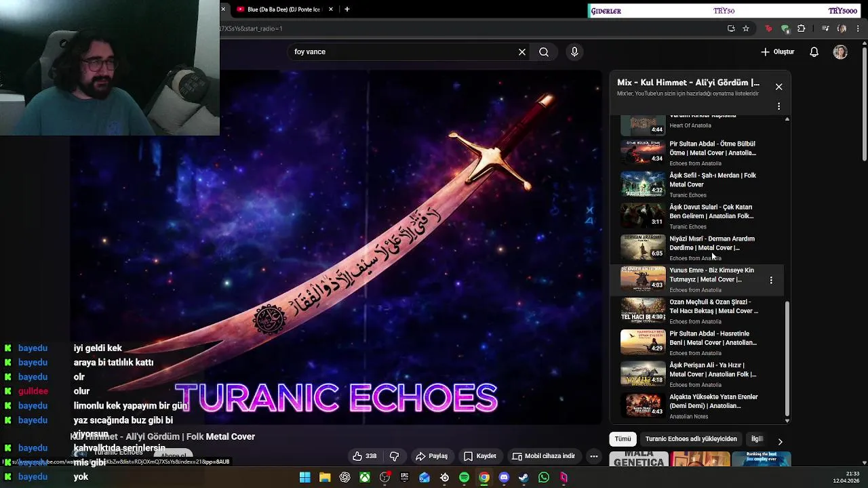Open Spotify from the taskbar

[464, 478]
